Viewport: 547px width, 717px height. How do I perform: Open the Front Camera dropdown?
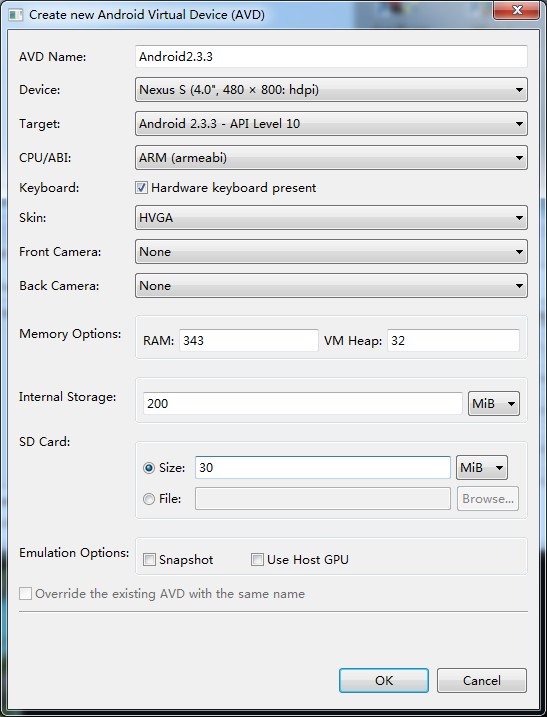click(331, 251)
